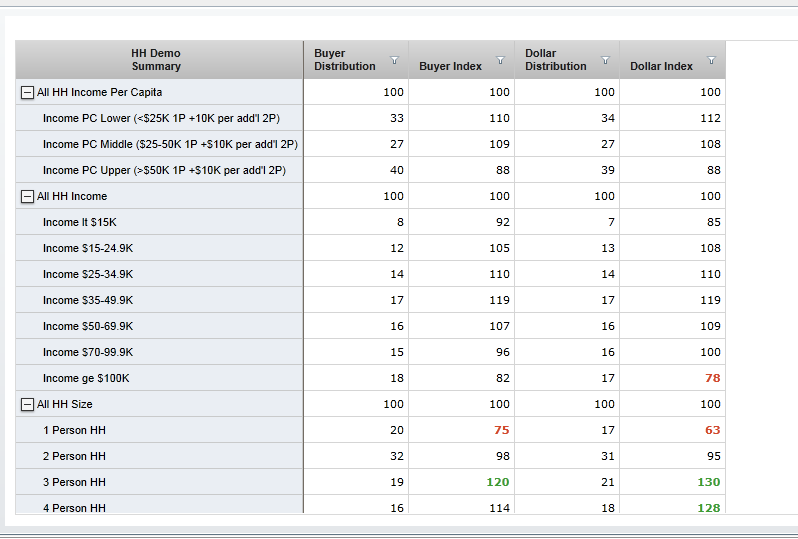Image resolution: width=798 pixels, height=539 pixels.
Task: Select the Income PC Upper row
Action: [x=164, y=170]
